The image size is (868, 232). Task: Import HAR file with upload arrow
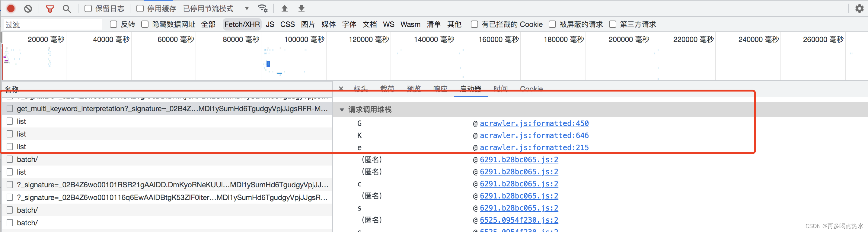coord(284,8)
